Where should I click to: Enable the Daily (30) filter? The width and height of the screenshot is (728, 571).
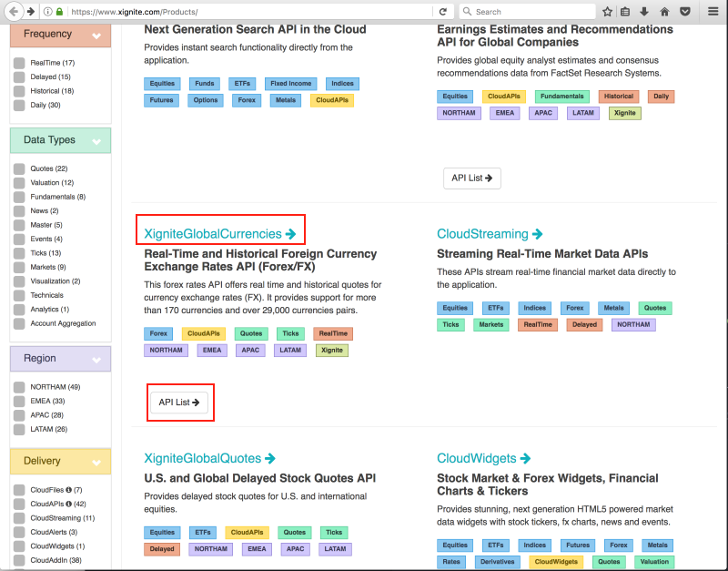point(19,105)
